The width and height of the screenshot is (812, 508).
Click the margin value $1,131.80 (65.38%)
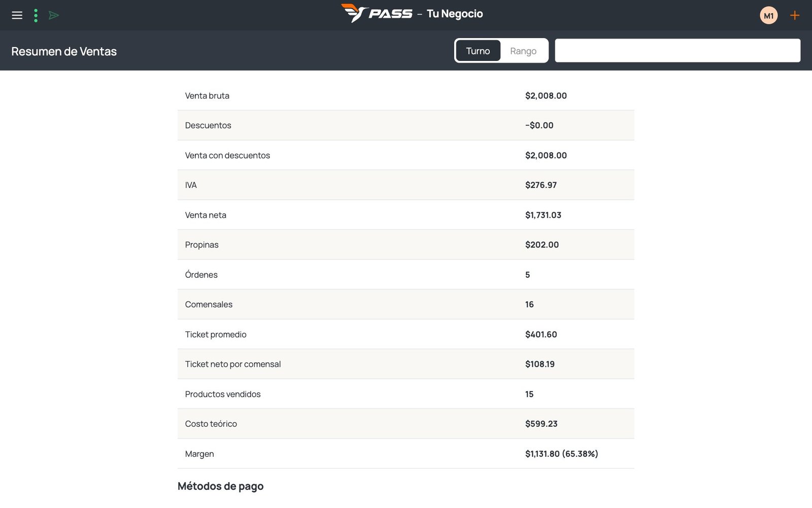click(562, 454)
